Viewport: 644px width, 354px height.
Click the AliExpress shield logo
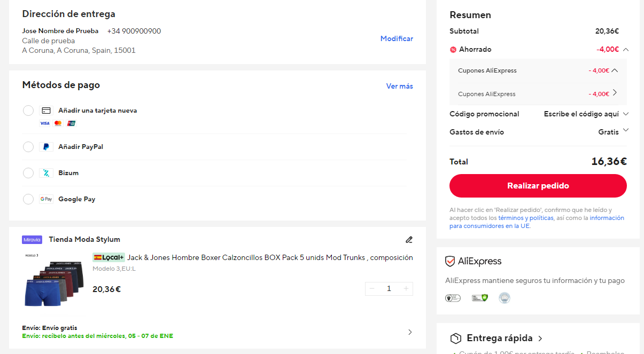click(x=450, y=262)
